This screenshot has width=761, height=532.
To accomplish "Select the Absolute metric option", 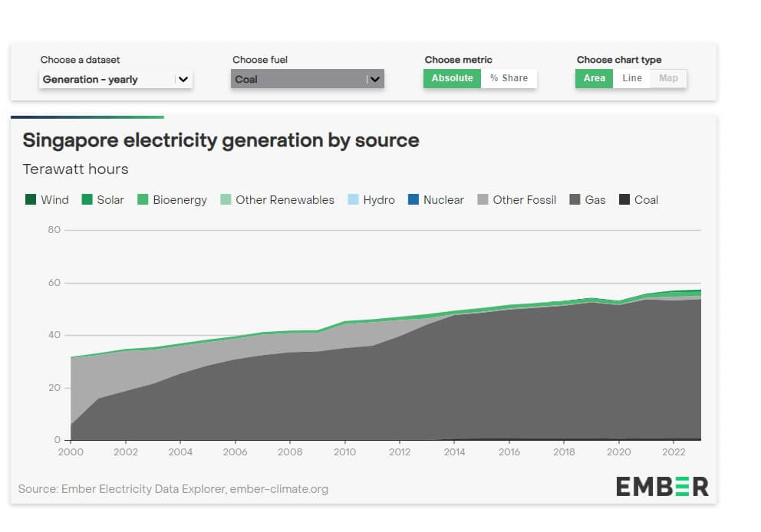I will [452, 78].
